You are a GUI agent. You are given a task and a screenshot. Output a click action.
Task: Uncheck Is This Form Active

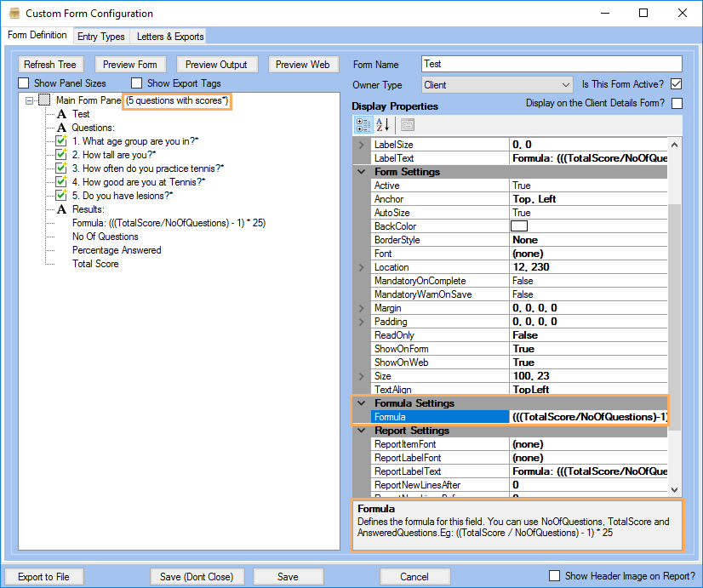tap(677, 84)
